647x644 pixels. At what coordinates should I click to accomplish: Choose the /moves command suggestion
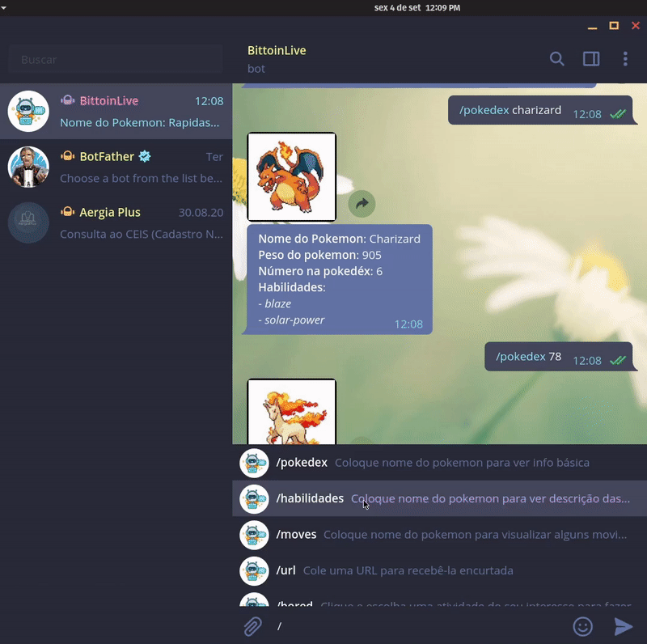439,535
